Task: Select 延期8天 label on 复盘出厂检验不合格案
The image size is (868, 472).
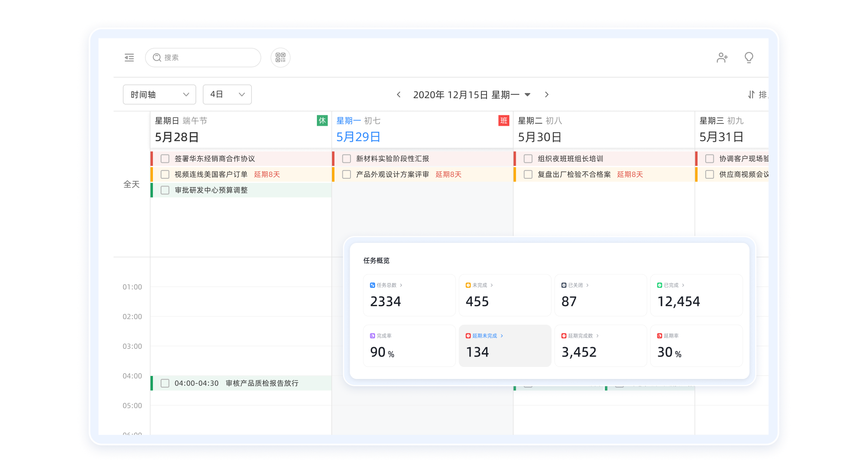Action: [x=630, y=174]
